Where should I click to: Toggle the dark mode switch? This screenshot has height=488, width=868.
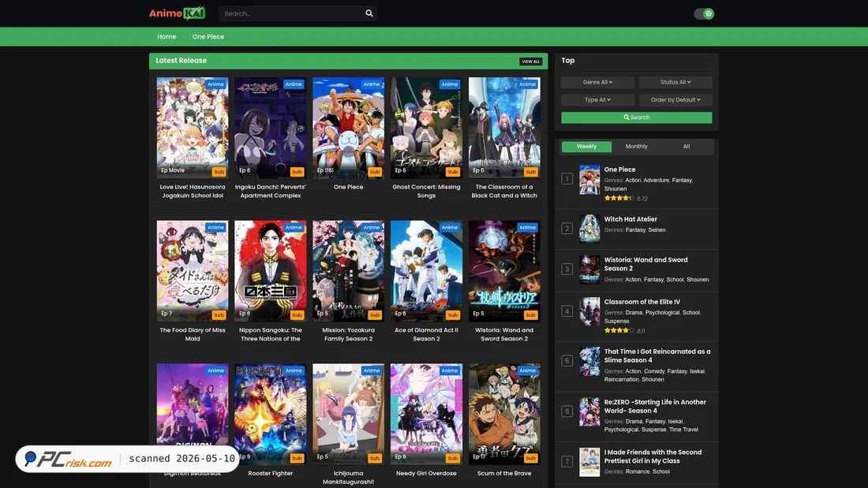(704, 14)
